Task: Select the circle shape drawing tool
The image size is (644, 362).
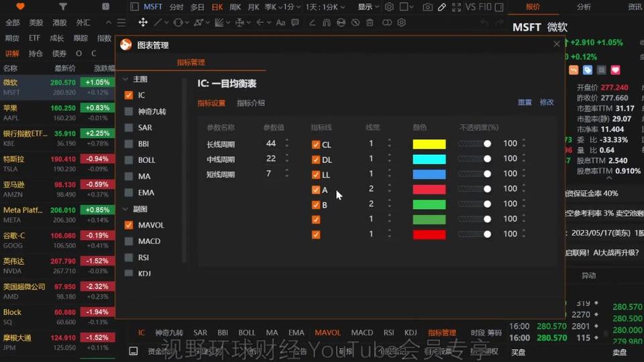Action: pos(177,23)
